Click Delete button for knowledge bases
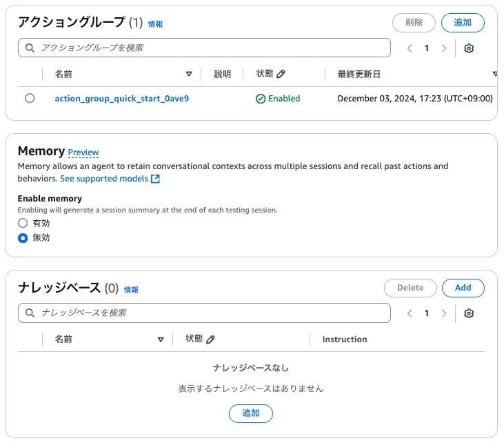 click(410, 288)
